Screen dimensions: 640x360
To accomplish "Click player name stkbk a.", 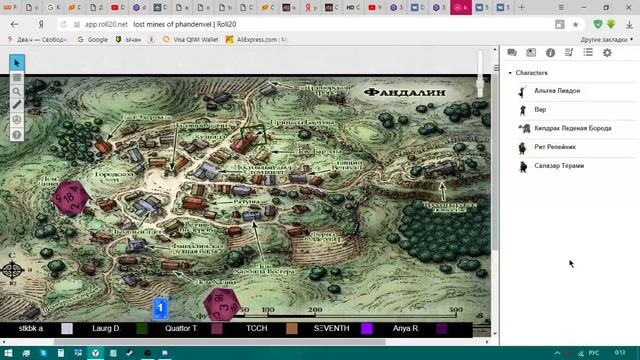I will click(x=31, y=328).
